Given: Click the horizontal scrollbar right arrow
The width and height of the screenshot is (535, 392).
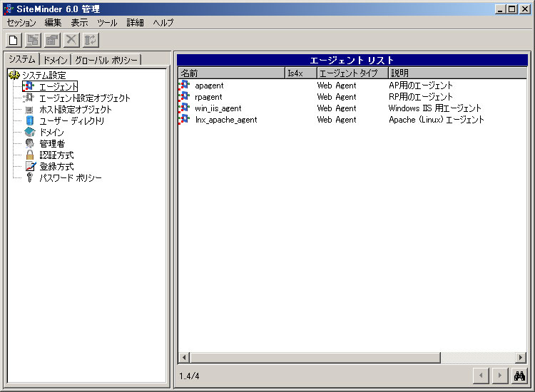Looking at the screenshot, I should click(520, 358).
